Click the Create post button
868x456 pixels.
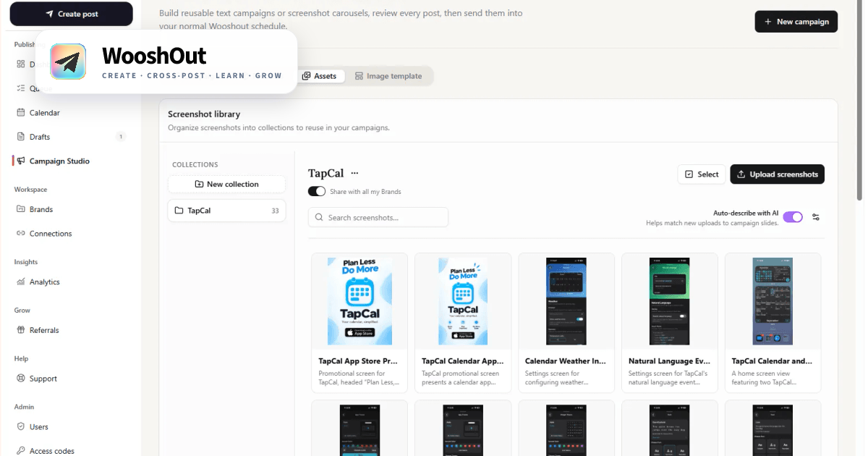coord(71,14)
